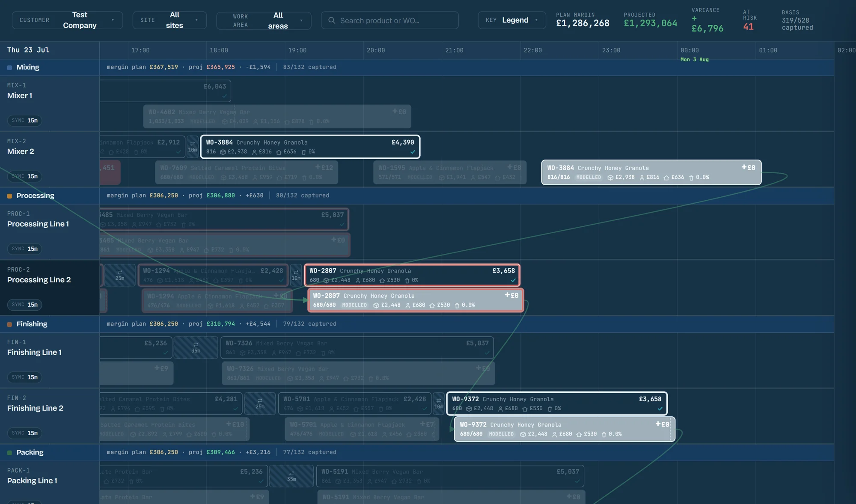Click the labour person icon on planned WO-3884
856x504 pixels.
[x=254, y=152]
